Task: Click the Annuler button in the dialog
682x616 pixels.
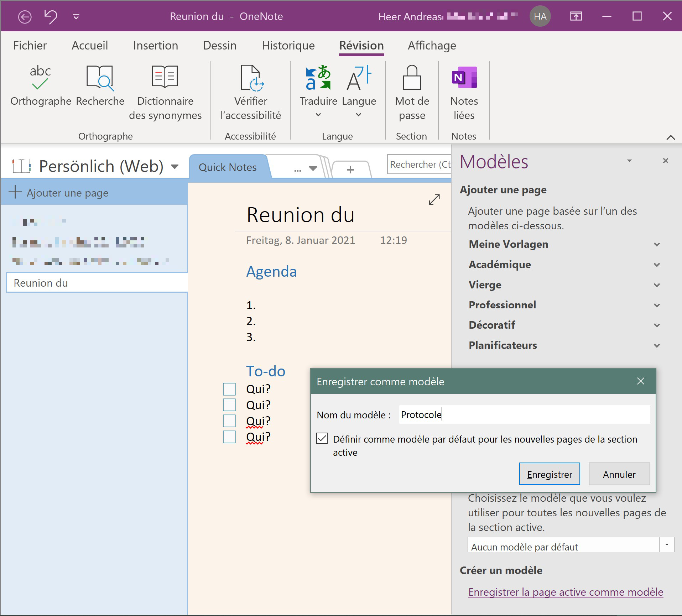Action: pos(619,474)
